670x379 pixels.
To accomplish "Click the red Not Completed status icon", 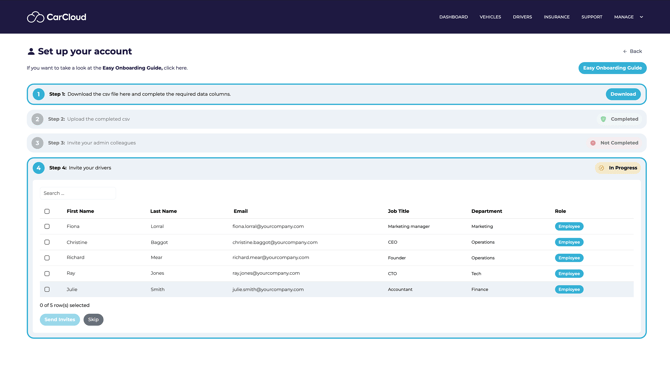I will [x=593, y=143].
